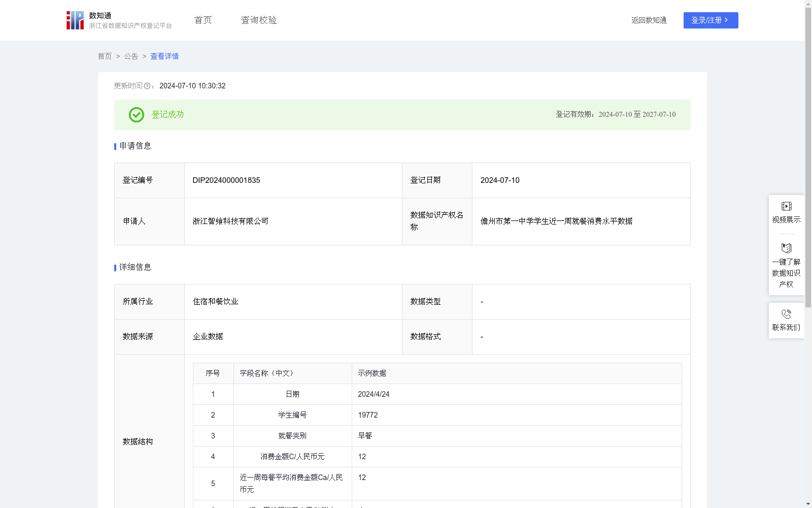Click update time 2024-07-10 10:30:32
The image size is (812, 508).
[x=192, y=86]
